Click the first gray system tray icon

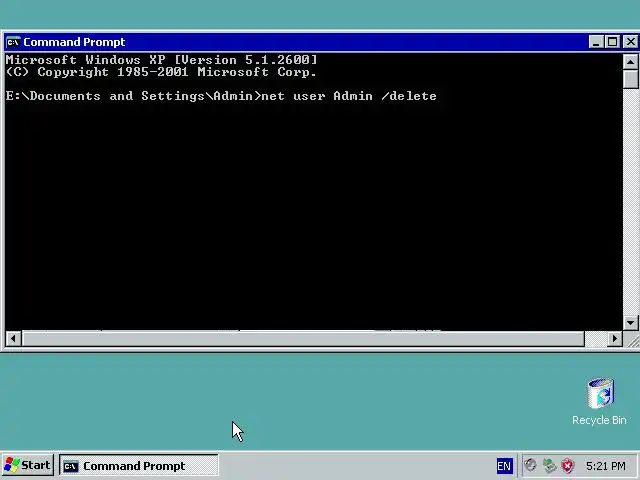[530, 465]
